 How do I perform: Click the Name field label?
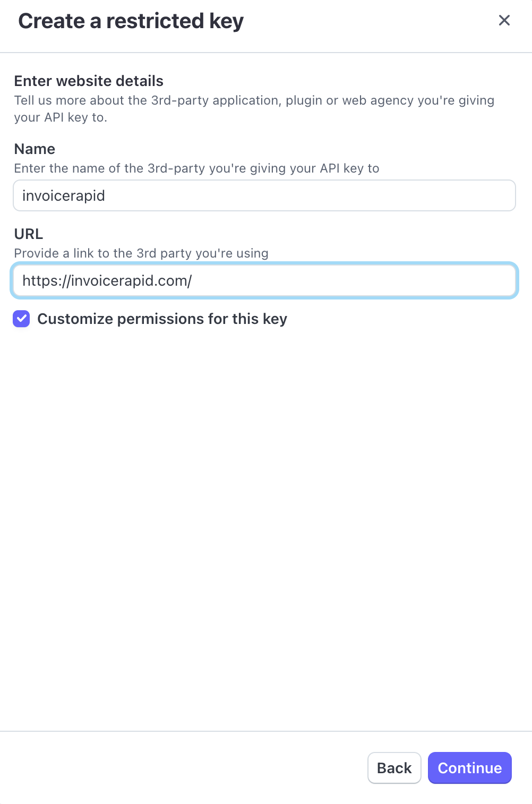tap(35, 149)
